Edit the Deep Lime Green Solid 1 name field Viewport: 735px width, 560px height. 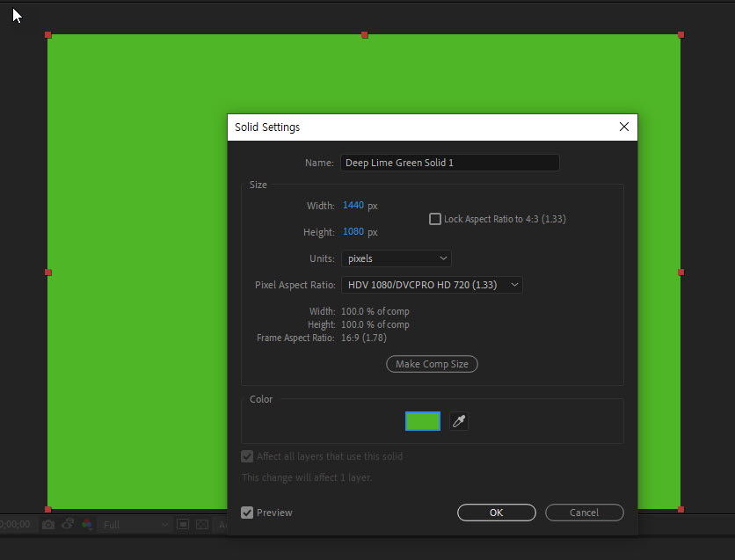pyautogui.click(x=449, y=163)
